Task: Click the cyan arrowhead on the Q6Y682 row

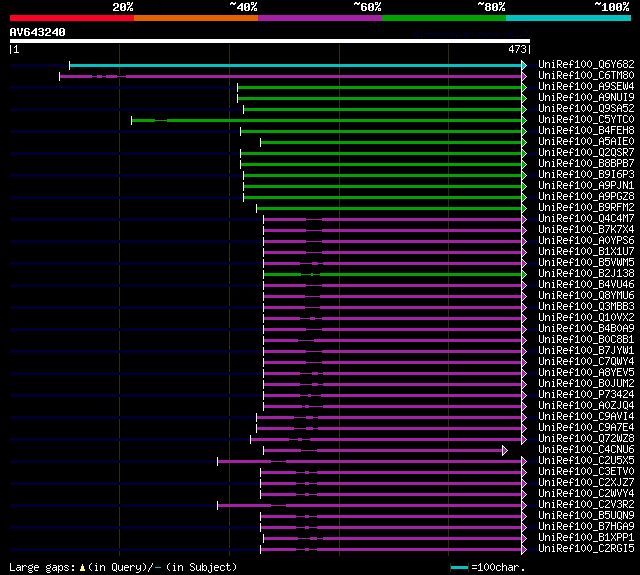Action: [x=524, y=65]
